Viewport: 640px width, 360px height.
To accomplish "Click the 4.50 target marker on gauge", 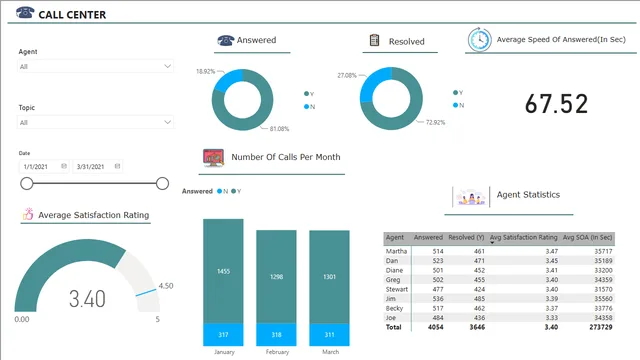I will pos(146,292).
